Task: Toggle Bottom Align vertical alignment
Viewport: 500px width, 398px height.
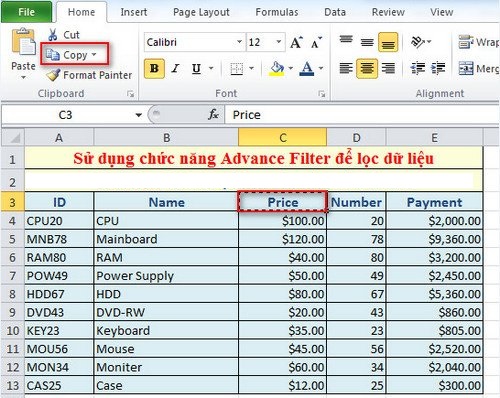Action: tap(388, 42)
